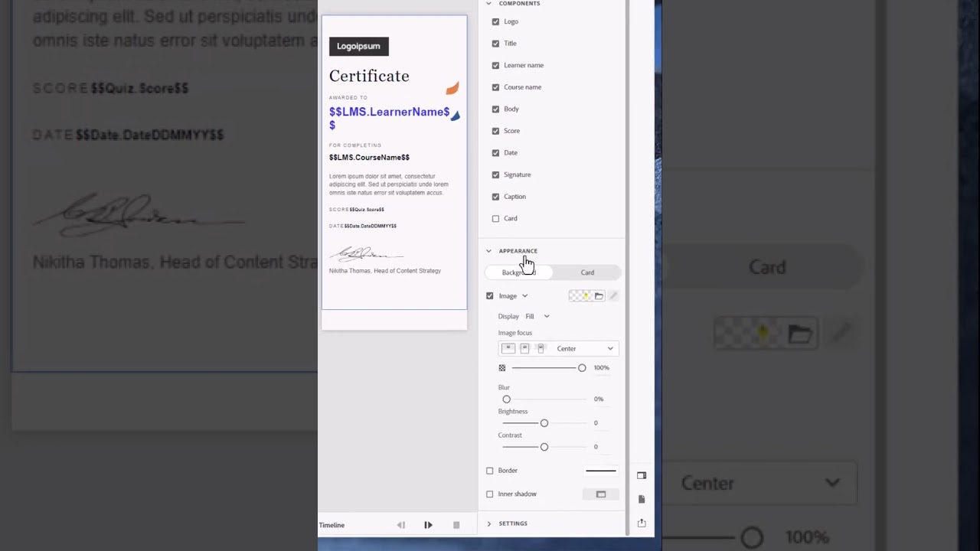This screenshot has height=551, width=980.
Task: Uncheck the Signature component checkbox
Action: point(495,174)
